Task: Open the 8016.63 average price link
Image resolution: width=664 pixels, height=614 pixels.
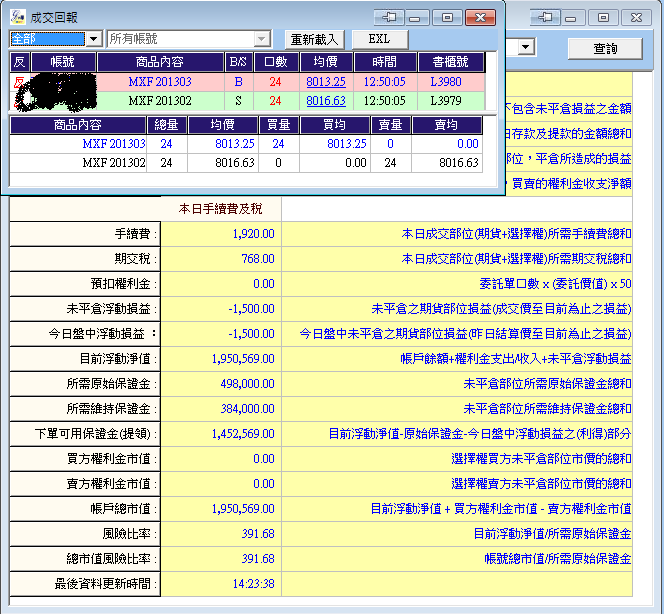Action: (x=326, y=101)
